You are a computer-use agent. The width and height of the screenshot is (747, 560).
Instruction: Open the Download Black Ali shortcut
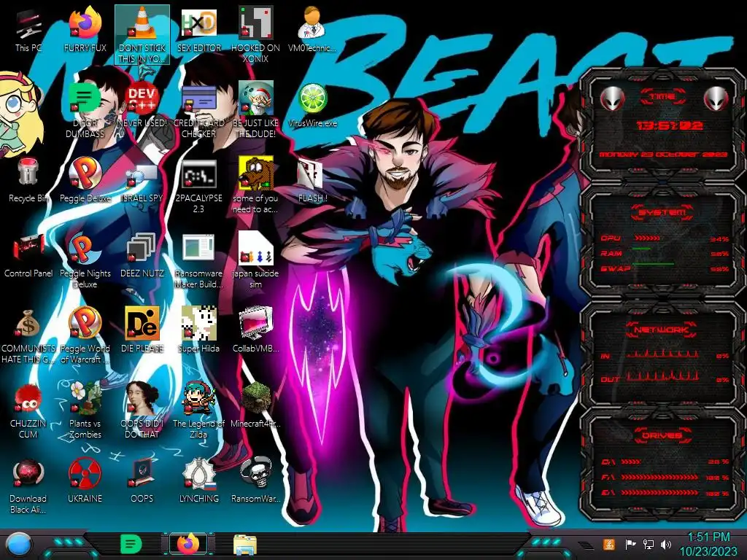[x=28, y=486]
